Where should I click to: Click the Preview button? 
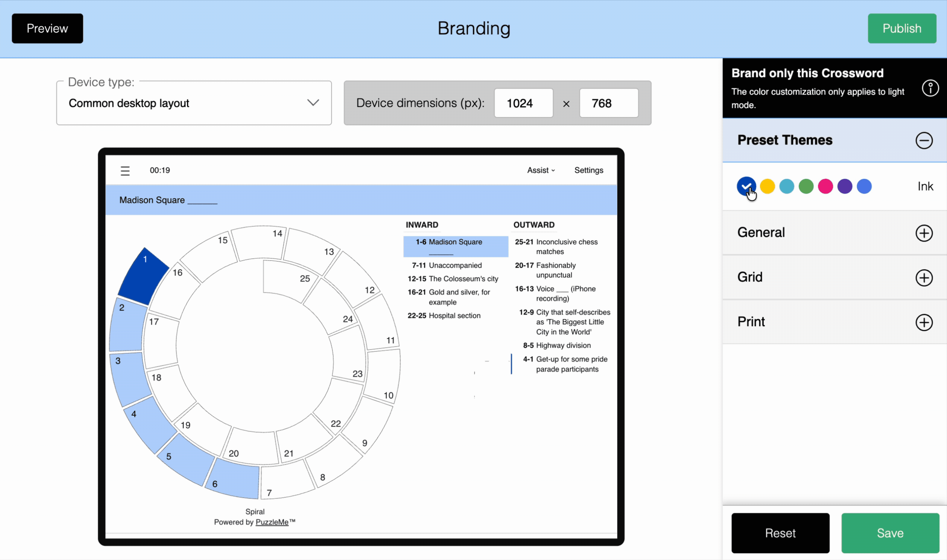pos(47,28)
